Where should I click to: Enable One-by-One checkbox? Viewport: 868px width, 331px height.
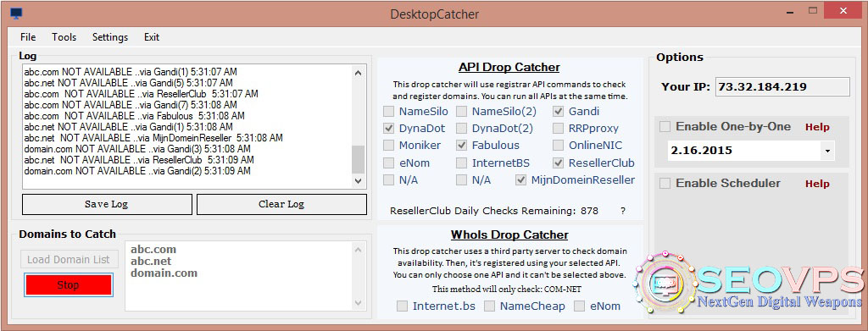pos(665,126)
